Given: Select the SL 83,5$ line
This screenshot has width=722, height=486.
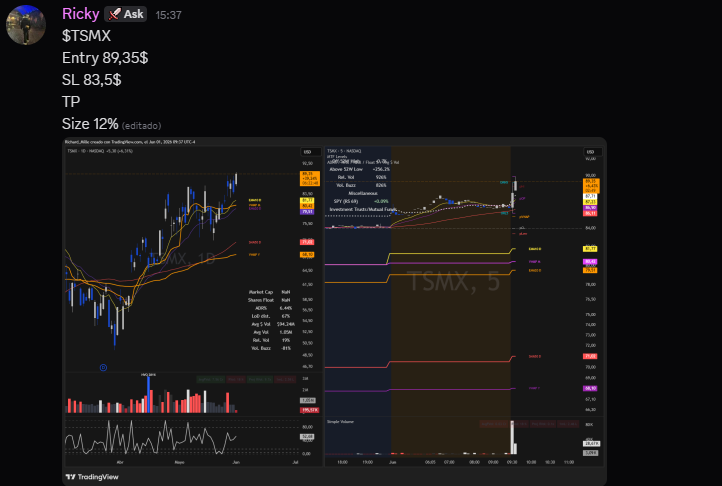Looking at the screenshot, I should point(92,80).
